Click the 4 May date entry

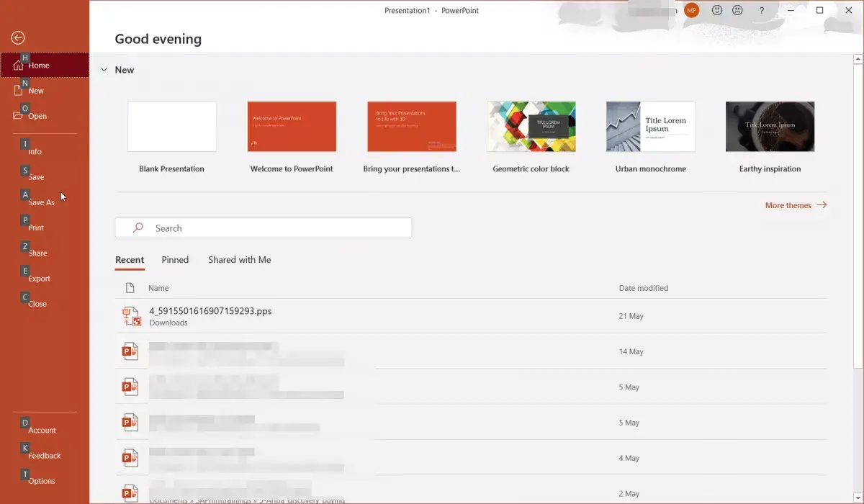pos(629,458)
